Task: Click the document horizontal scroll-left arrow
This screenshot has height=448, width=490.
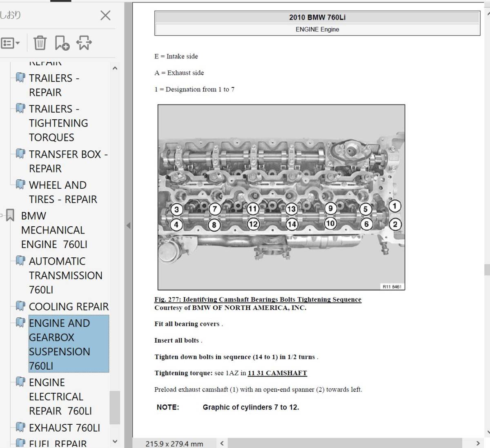Action: 222,443
